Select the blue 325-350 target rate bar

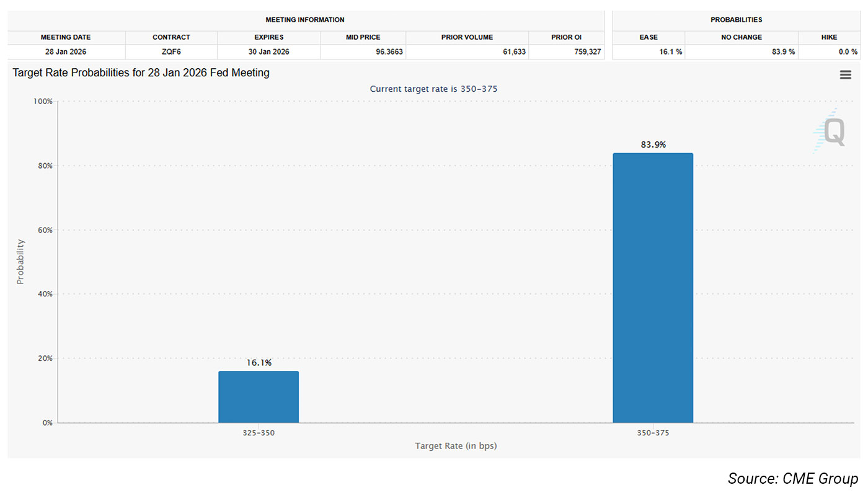[x=259, y=397]
